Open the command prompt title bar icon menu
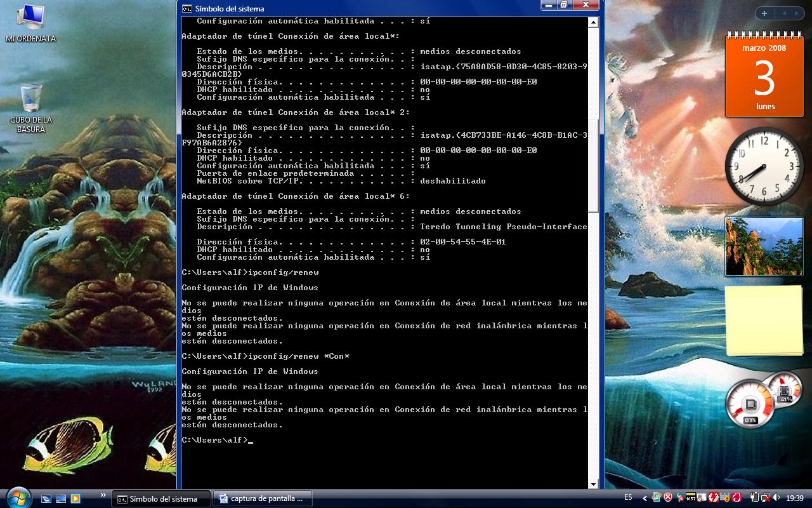Image resolution: width=812 pixels, height=508 pixels. coord(187,8)
